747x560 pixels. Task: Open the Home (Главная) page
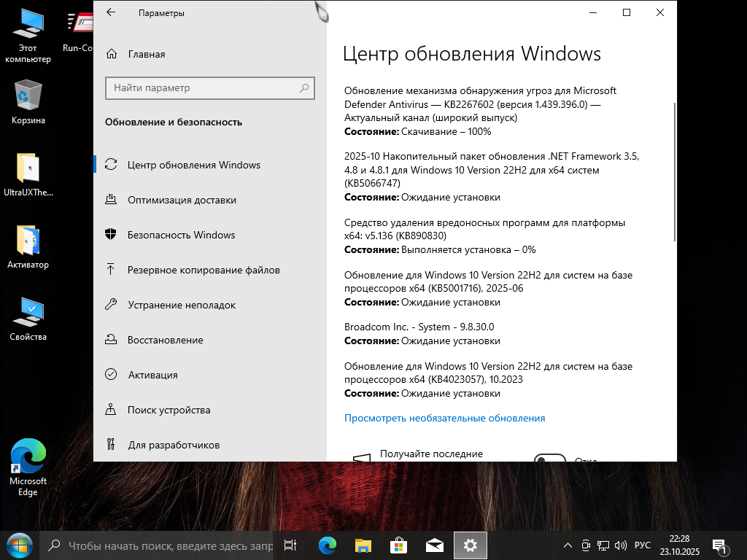click(146, 54)
